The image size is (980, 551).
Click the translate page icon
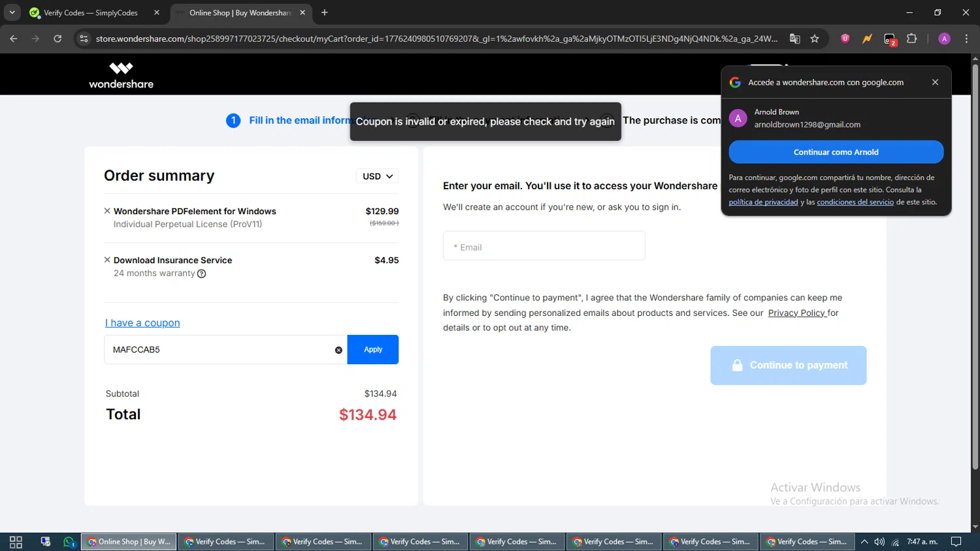coord(794,39)
